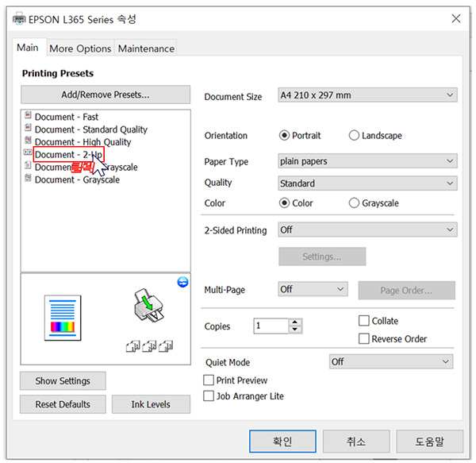Click the Reset Defaults button
This screenshot has height=463, width=476.
click(63, 404)
